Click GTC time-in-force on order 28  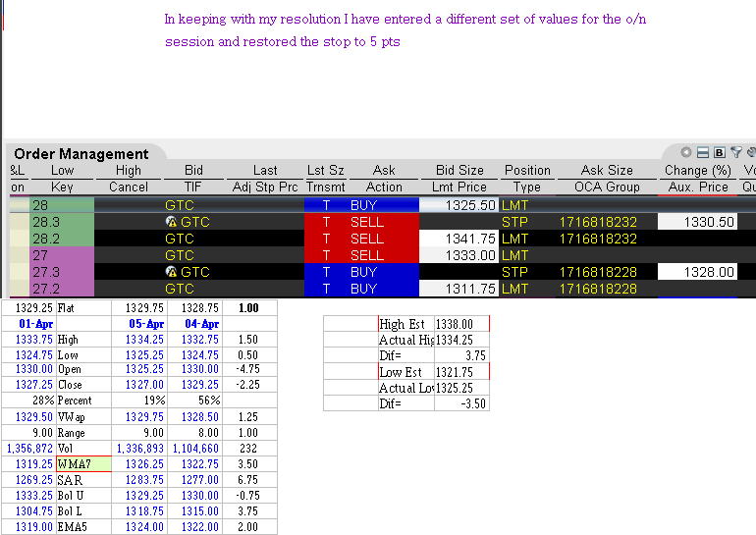[x=180, y=205]
